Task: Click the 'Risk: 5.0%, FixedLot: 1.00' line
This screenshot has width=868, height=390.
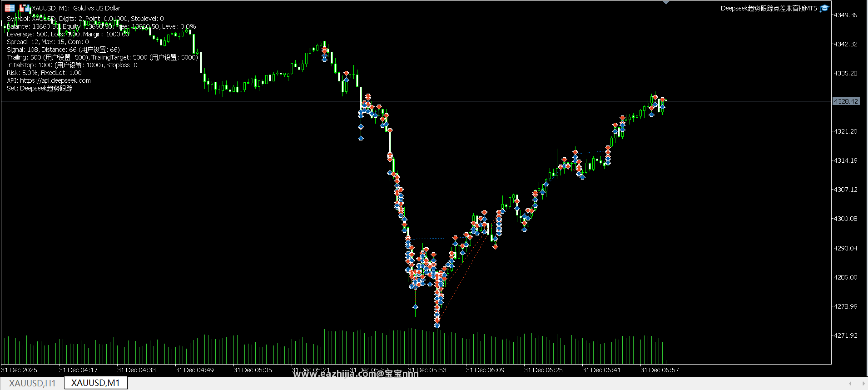Action: pos(44,73)
